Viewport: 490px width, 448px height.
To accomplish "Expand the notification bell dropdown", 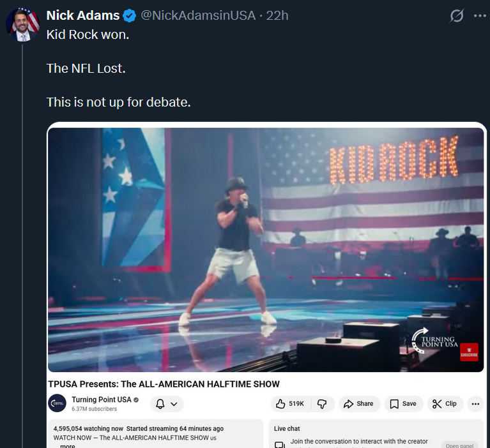I will 167,403.
